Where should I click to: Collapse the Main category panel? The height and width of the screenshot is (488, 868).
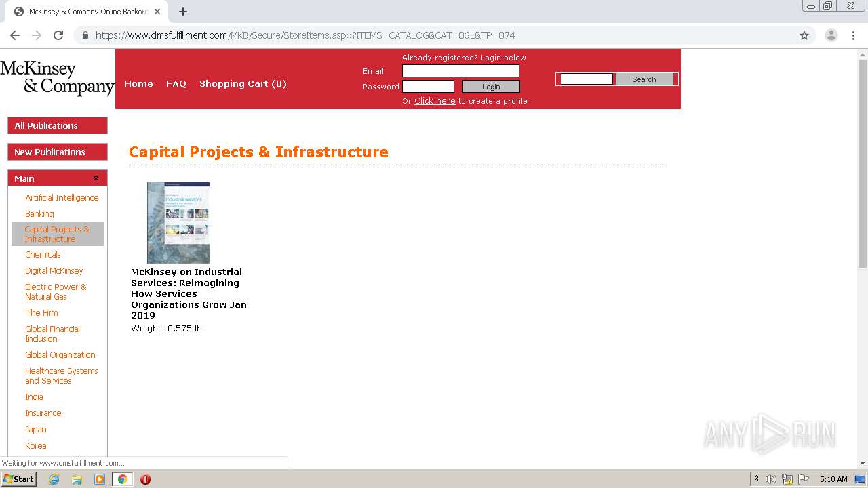tap(96, 178)
